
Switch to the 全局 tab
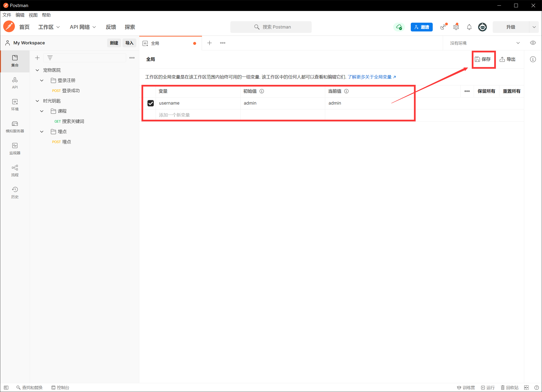click(168, 43)
